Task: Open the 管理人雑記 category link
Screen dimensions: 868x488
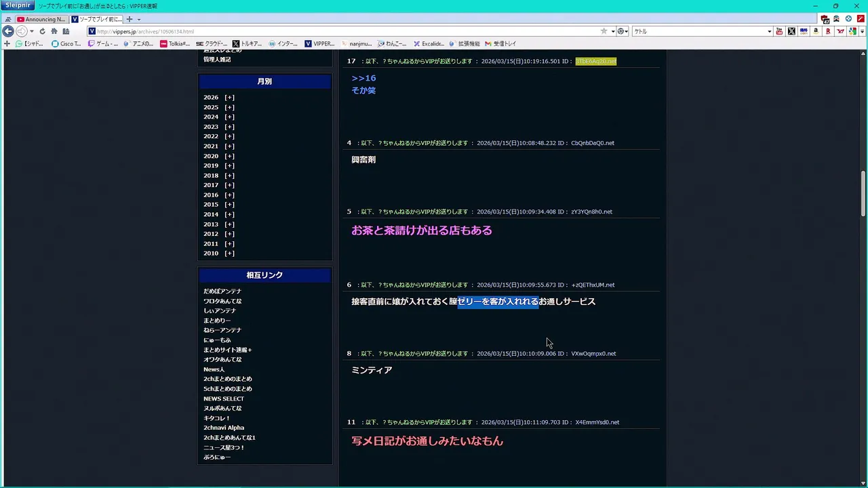Action: click(x=217, y=60)
